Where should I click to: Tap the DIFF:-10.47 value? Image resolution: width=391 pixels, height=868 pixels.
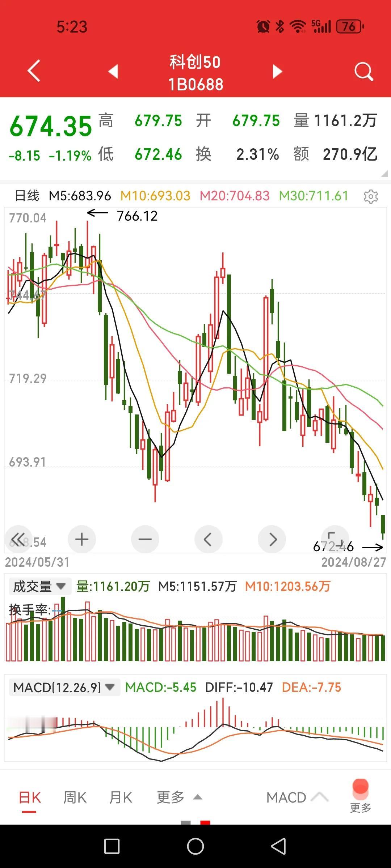tap(239, 687)
